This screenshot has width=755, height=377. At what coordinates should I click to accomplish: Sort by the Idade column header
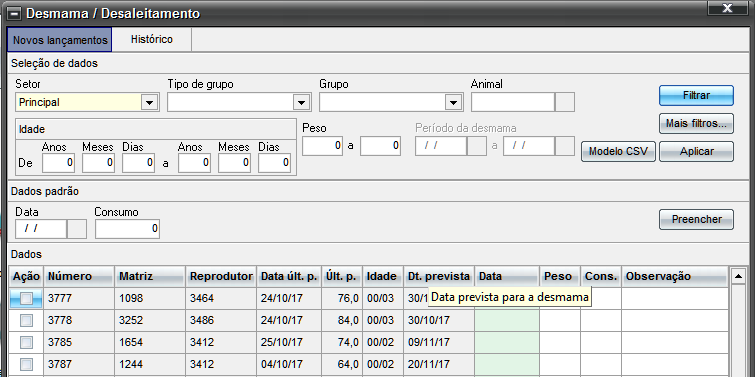(383, 276)
